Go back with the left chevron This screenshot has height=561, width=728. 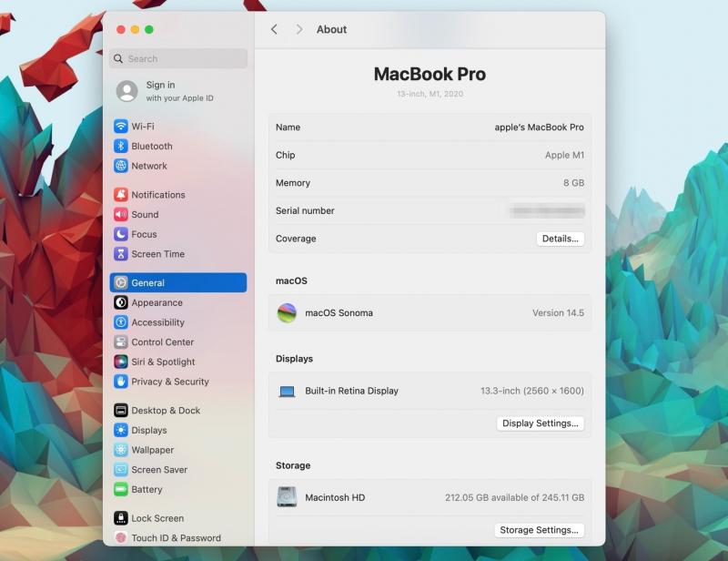pyautogui.click(x=274, y=29)
